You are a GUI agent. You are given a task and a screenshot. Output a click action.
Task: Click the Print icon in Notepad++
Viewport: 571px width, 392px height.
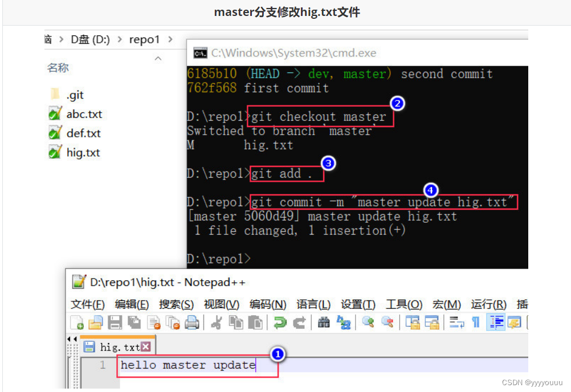[192, 322]
